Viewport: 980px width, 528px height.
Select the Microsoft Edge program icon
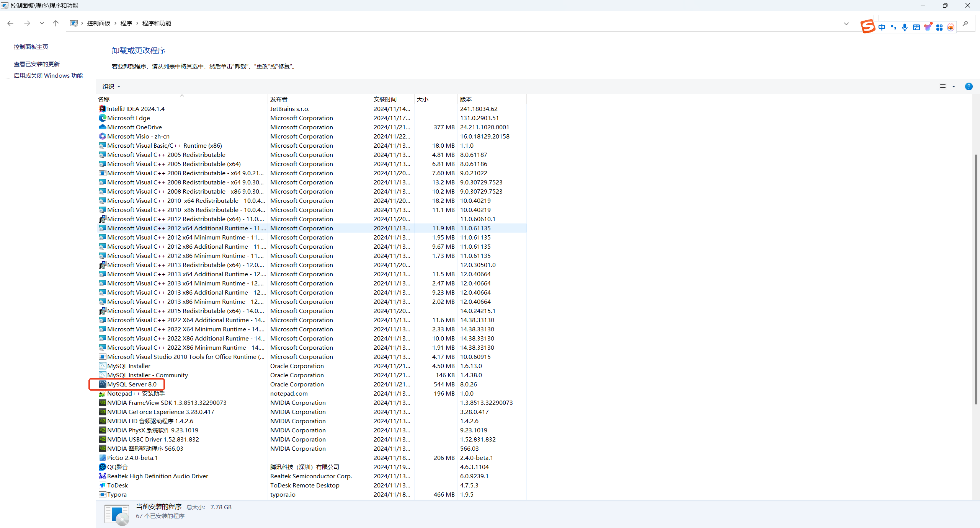(102, 118)
